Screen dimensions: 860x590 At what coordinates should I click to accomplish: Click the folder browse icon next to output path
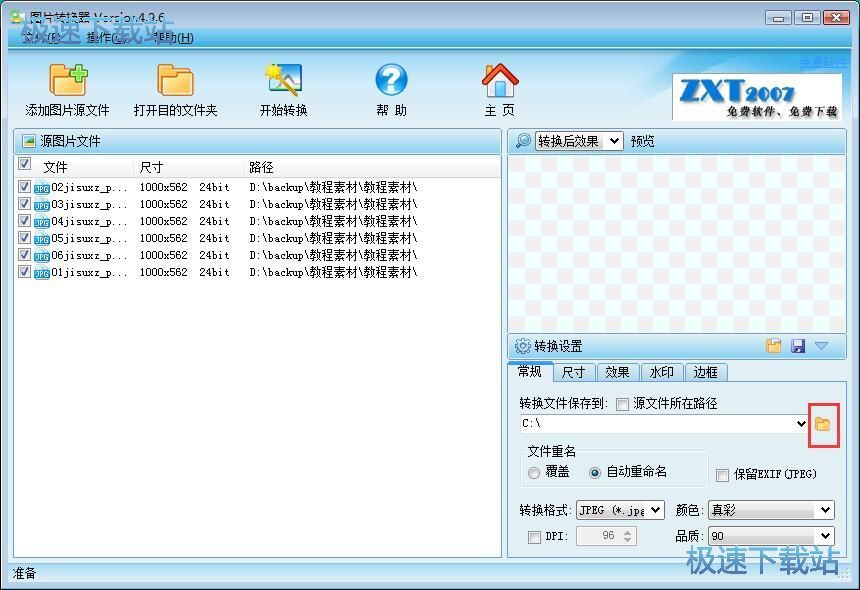coord(822,424)
